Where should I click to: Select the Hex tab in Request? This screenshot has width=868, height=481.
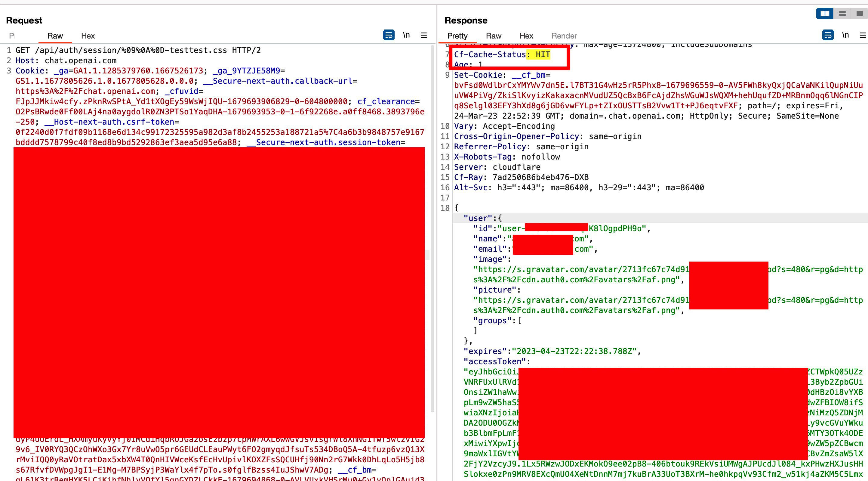coord(88,36)
